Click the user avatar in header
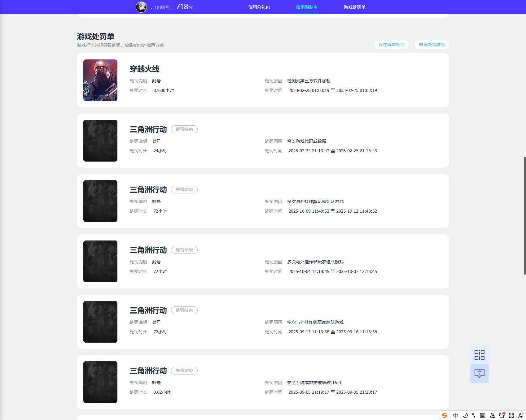 [141, 7]
